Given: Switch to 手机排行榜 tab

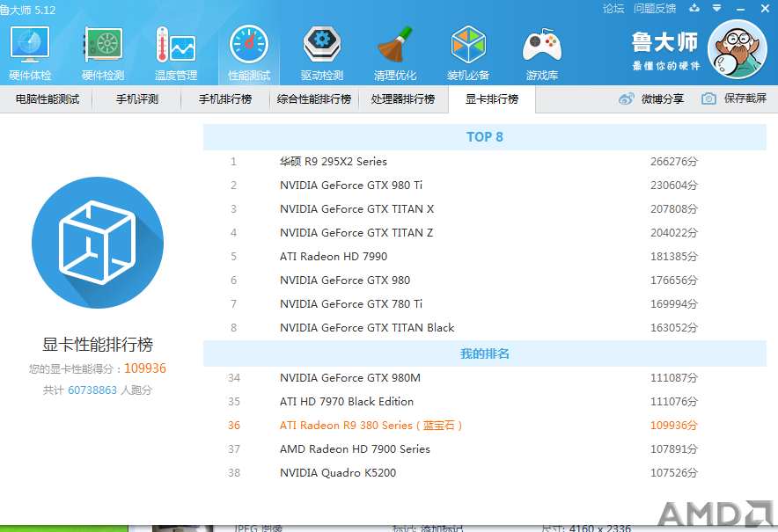Looking at the screenshot, I should [x=225, y=99].
